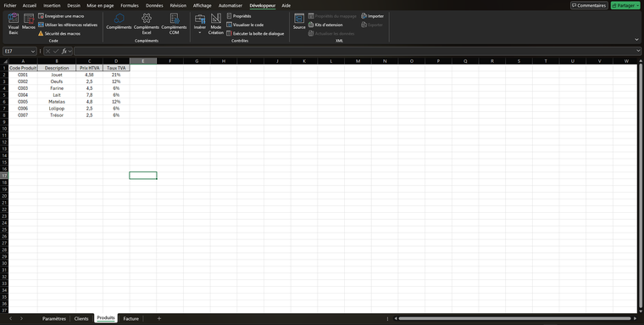Switch to the Données tab
The height and width of the screenshot is (325, 644).
pyautogui.click(x=154, y=6)
